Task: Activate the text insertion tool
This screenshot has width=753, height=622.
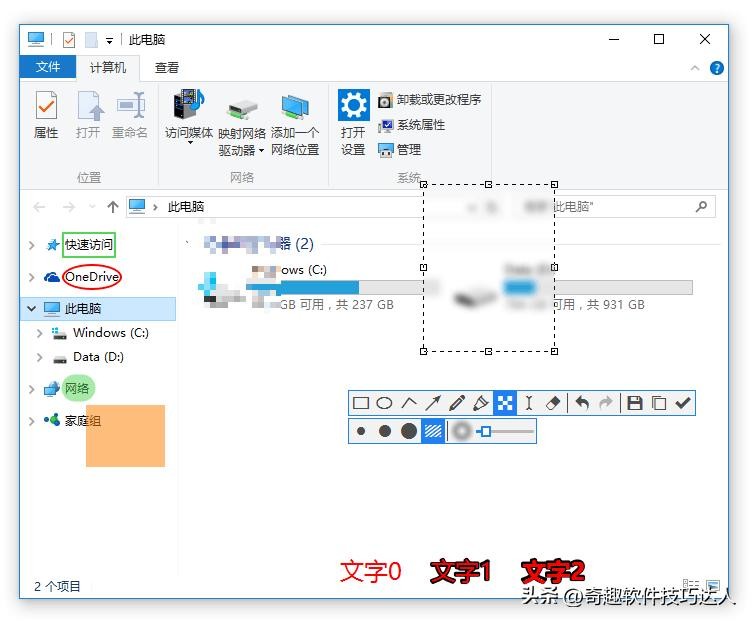Action: [530, 403]
